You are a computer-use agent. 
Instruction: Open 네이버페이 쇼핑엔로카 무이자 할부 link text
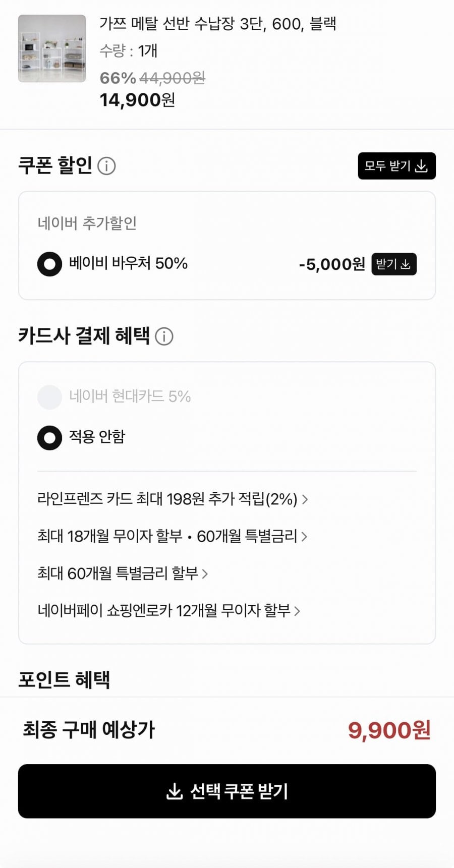pyautogui.click(x=164, y=611)
